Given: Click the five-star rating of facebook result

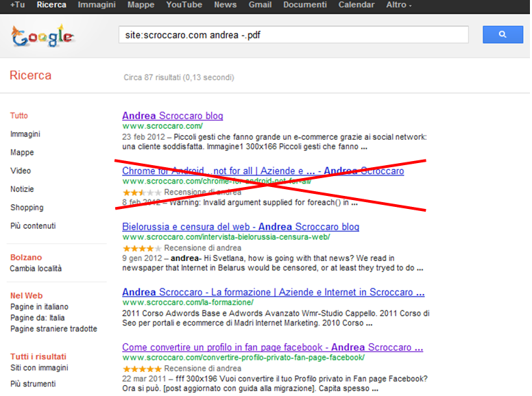Looking at the screenshot, I should tap(142, 369).
